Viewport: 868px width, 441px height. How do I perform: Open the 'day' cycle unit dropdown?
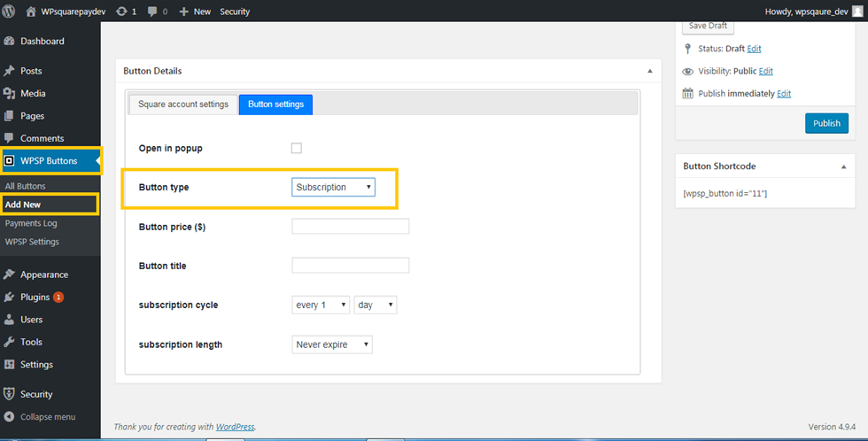click(376, 305)
